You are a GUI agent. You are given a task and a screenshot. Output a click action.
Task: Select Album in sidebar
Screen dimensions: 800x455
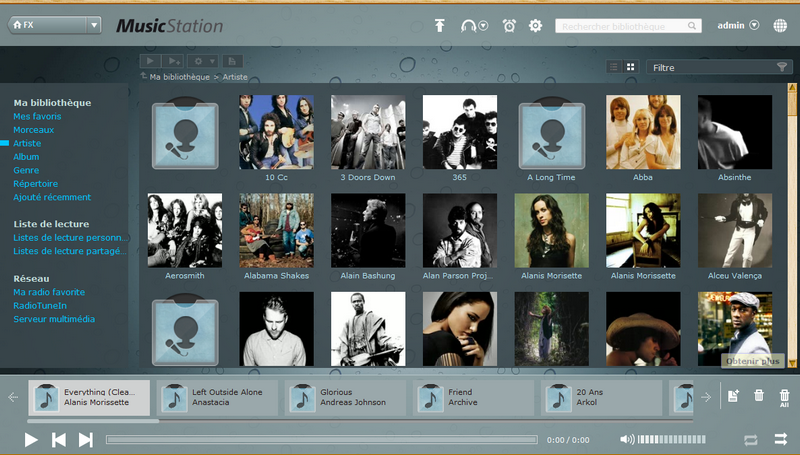pos(26,157)
